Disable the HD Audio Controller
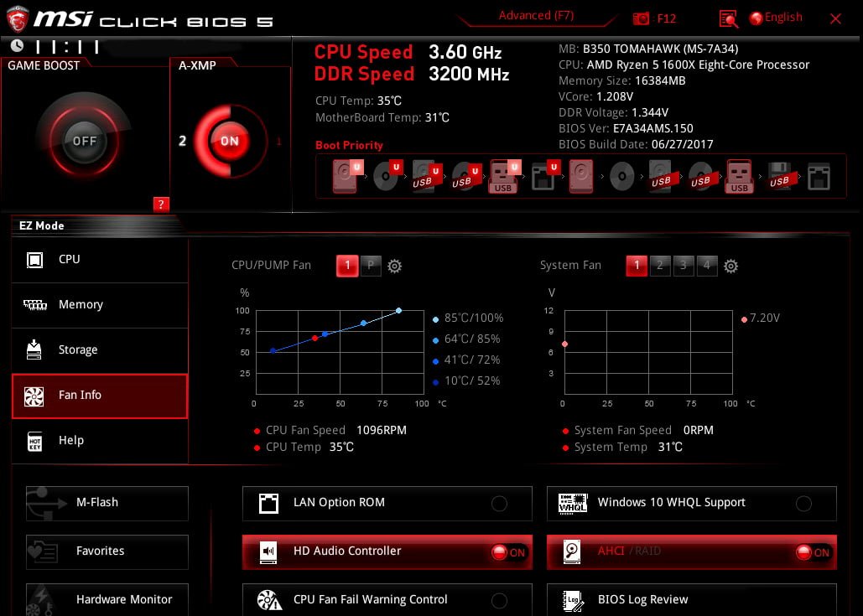Image resolution: width=863 pixels, height=616 pixels. point(508,552)
